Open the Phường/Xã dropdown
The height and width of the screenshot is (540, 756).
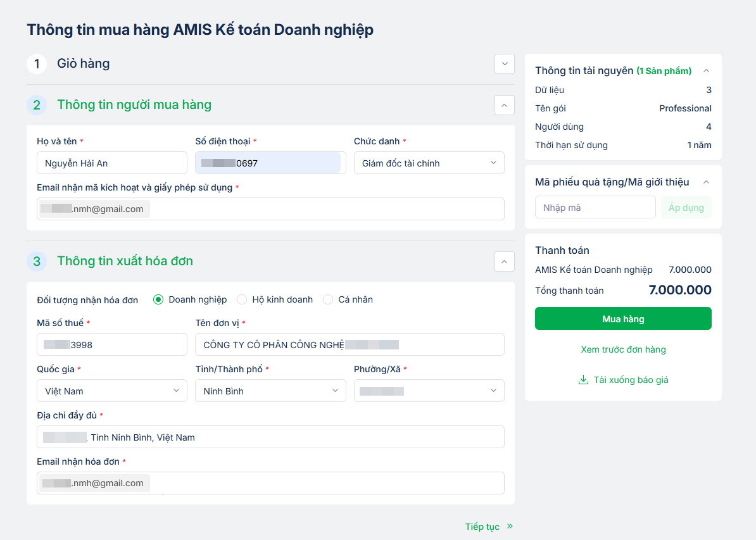click(429, 391)
